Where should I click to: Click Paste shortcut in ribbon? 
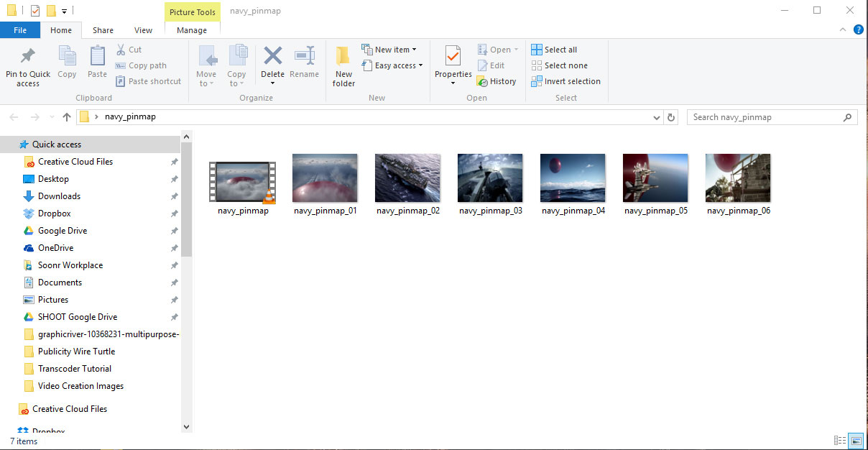[x=149, y=81]
